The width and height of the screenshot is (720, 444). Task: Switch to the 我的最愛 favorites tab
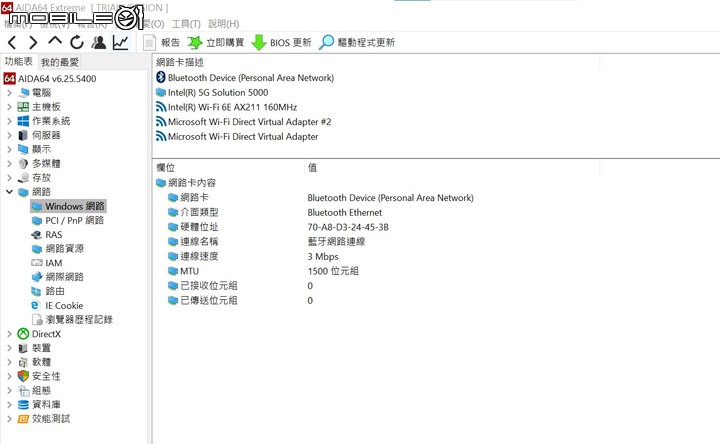[60, 62]
